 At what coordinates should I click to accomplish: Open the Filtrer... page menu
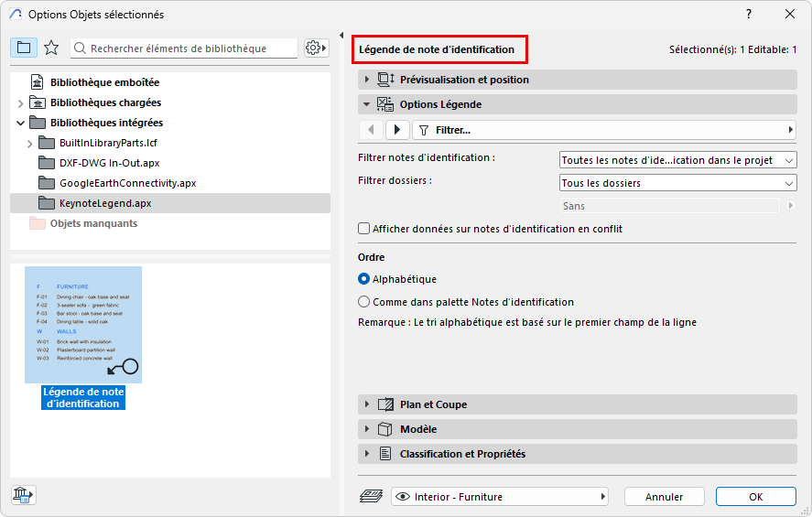coord(604,130)
